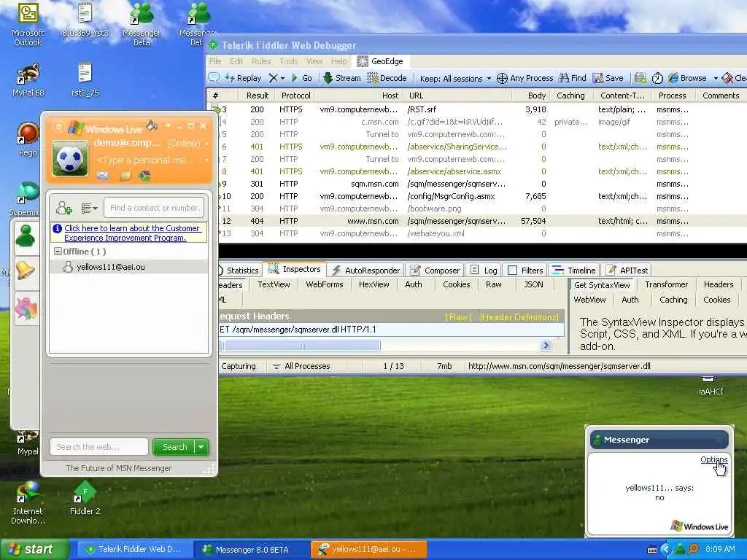Click the Remove (X) icon in Fiddler toolbar
Screen dimensions: 747x560
click(x=273, y=78)
